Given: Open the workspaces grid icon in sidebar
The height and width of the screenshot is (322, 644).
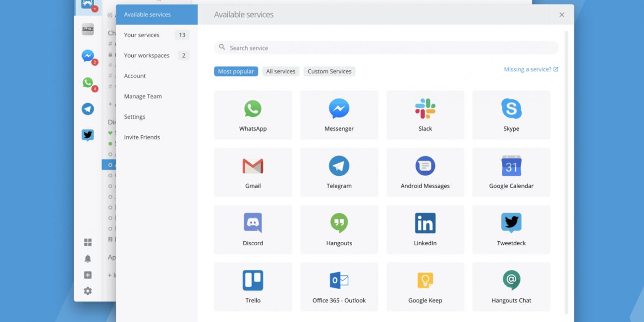Looking at the screenshot, I should pos(88,242).
